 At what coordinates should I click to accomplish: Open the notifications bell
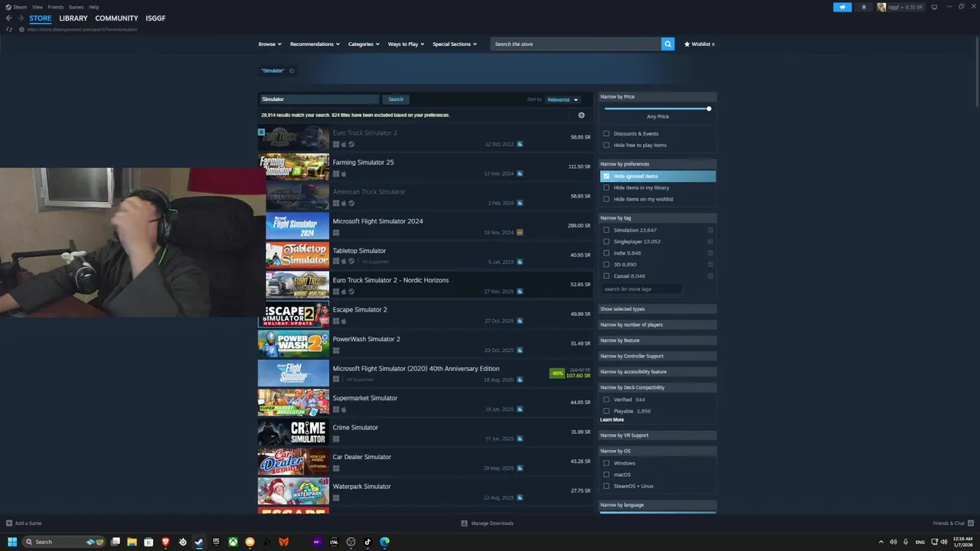(864, 7)
